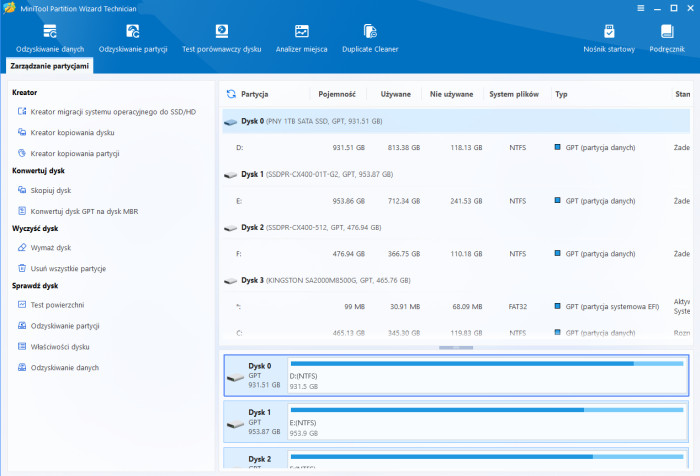Image resolution: width=700 pixels, height=476 pixels.
Task: Sort by Używane column header
Action: [x=396, y=94]
